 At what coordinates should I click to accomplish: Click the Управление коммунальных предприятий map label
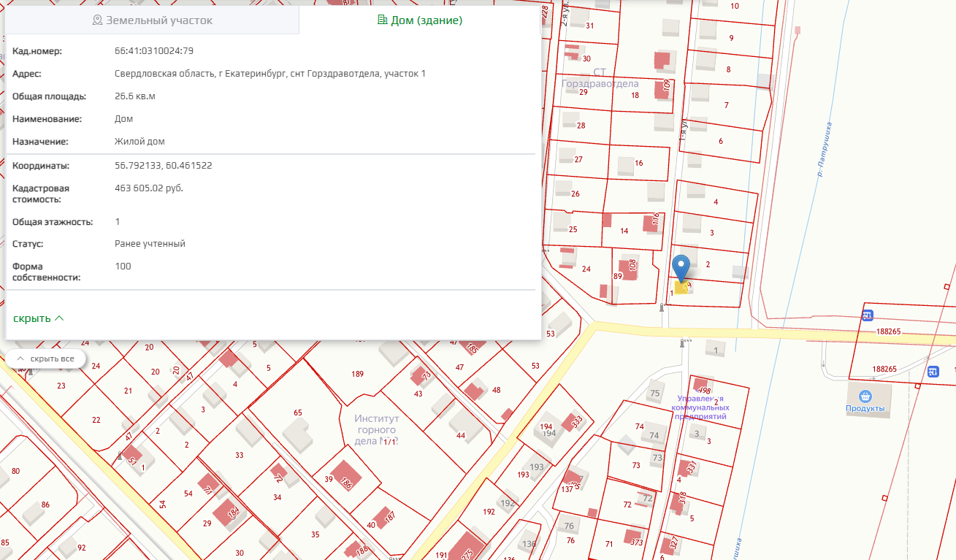coord(702,408)
